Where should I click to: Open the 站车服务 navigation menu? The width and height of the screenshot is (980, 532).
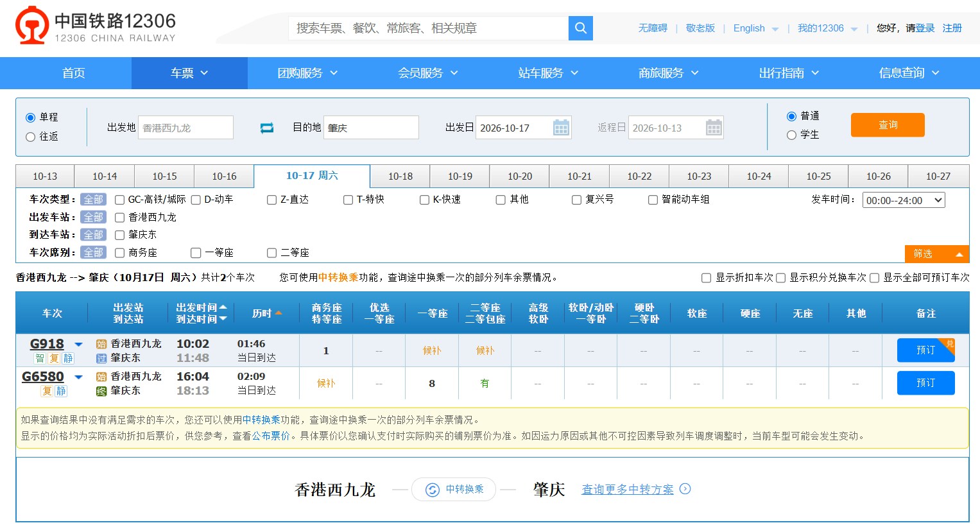[548, 73]
